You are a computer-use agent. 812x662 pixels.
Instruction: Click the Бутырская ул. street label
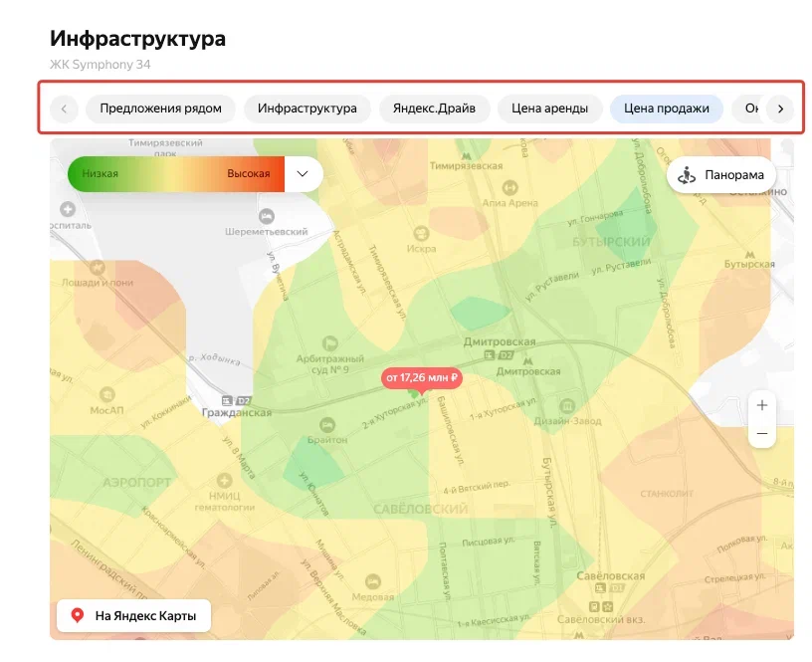(x=549, y=493)
